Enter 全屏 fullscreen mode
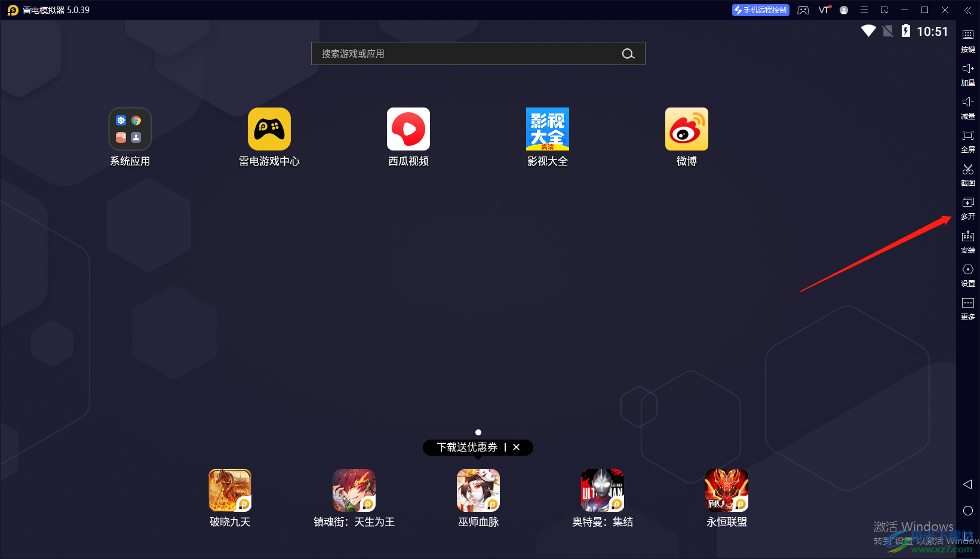This screenshot has width=980, height=559. pyautogui.click(x=968, y=141)
